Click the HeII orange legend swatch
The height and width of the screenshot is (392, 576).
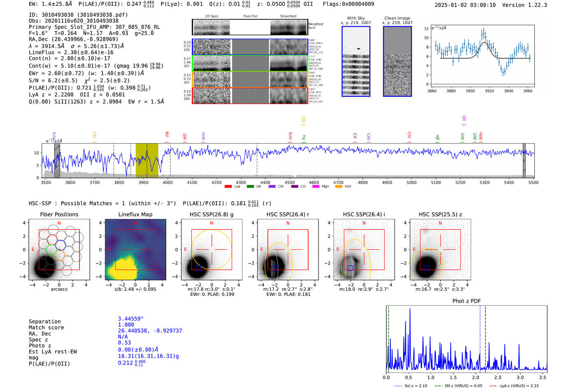(x=339, y=187)
